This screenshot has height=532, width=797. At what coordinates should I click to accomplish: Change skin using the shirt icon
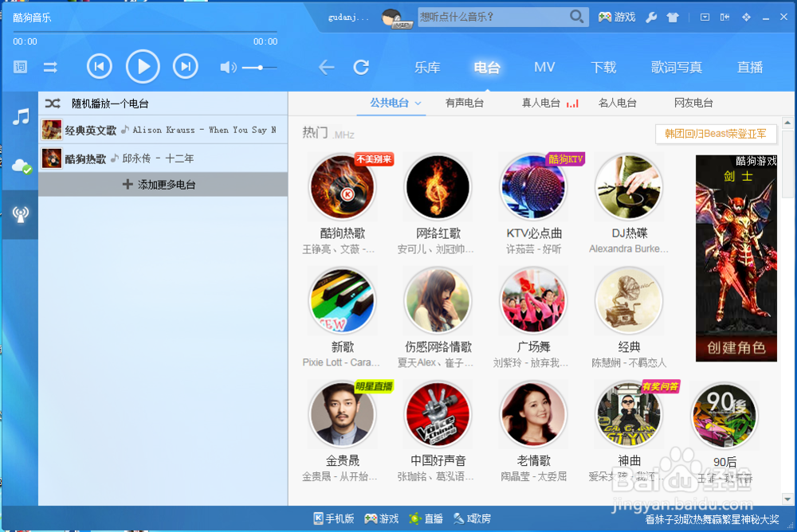pos(672,16)
